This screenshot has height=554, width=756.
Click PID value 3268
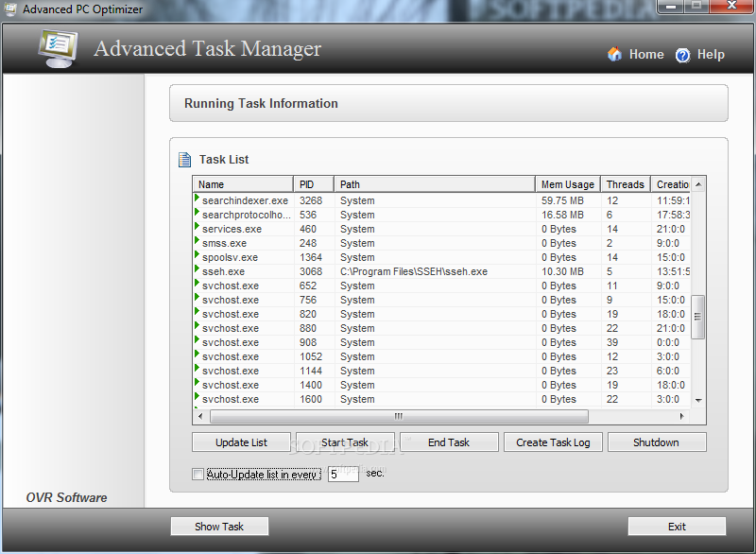[x=311, y=200]
